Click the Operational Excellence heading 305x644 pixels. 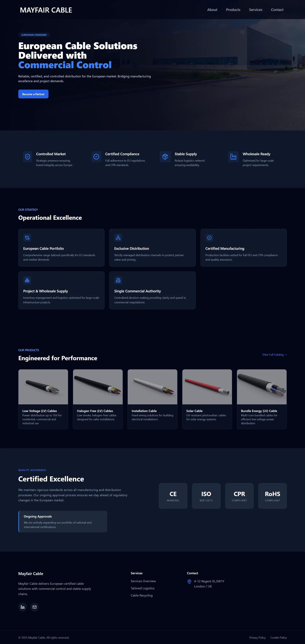50,218
